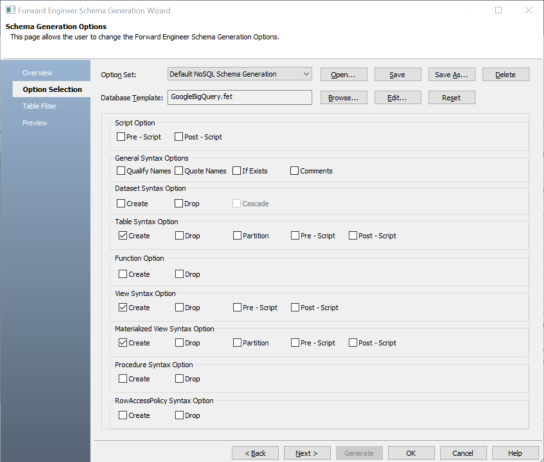Screen dimensions: 544x462
Task: Uncheck Create under View Syntax Option
Action: tap(122, 308)
